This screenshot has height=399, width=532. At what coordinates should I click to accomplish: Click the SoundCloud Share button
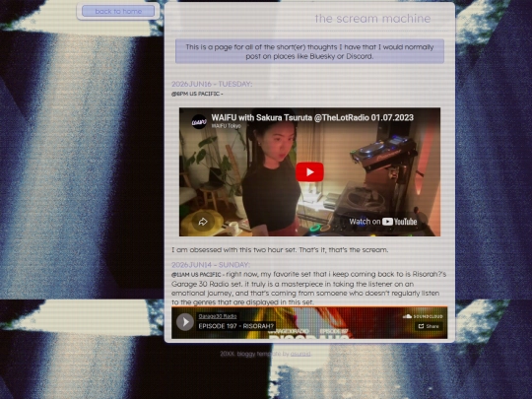click(x=429, y=326)
